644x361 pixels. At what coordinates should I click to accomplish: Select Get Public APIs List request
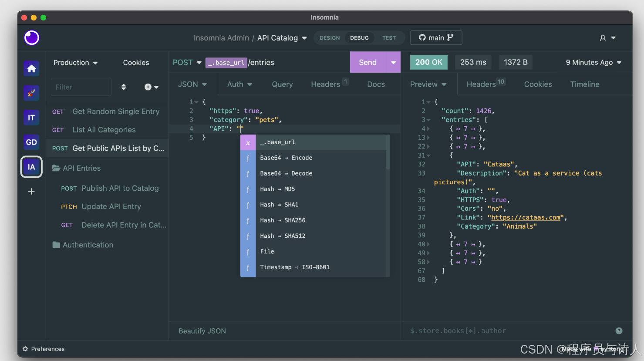tap(107, 148)
